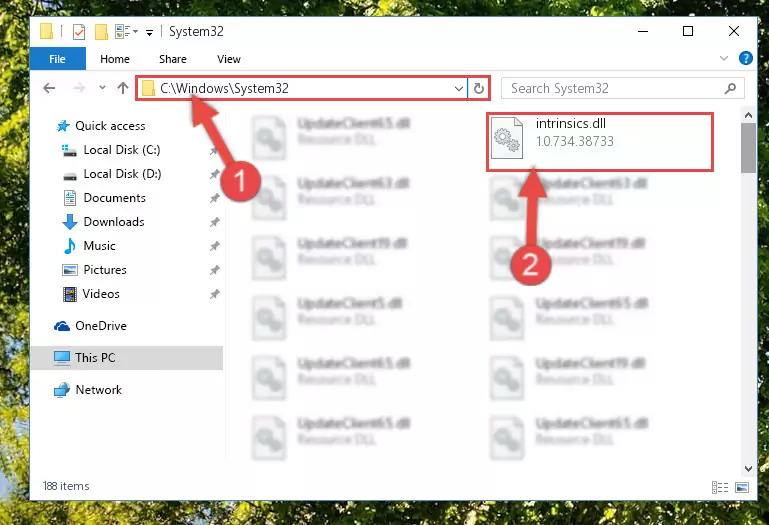Open Local Disk (D:) in the sidebar

tap(122, 174)
